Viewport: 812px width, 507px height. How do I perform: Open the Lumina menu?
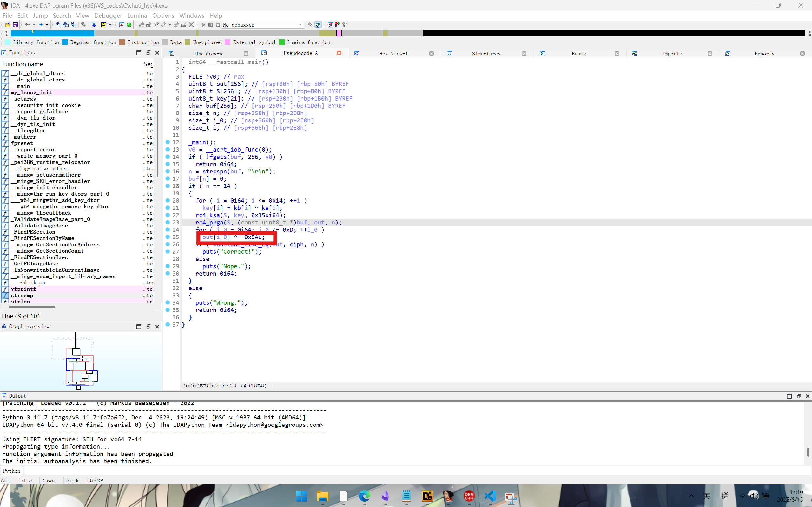pos(137,16)
